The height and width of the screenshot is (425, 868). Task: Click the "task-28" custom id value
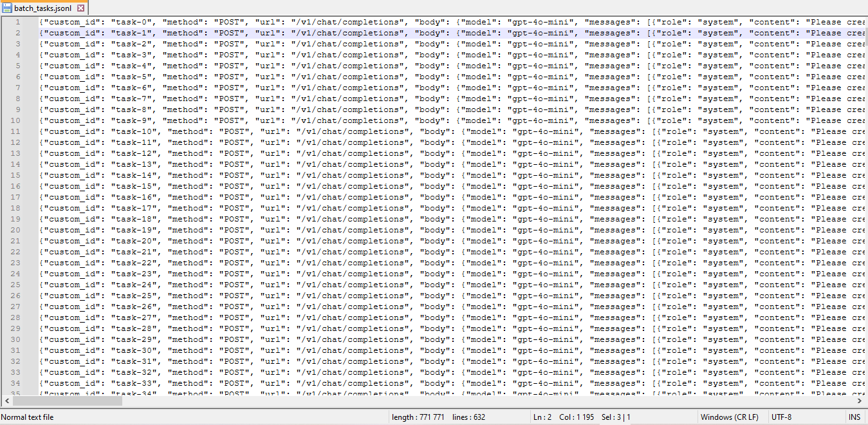click(x=134, y=328)
